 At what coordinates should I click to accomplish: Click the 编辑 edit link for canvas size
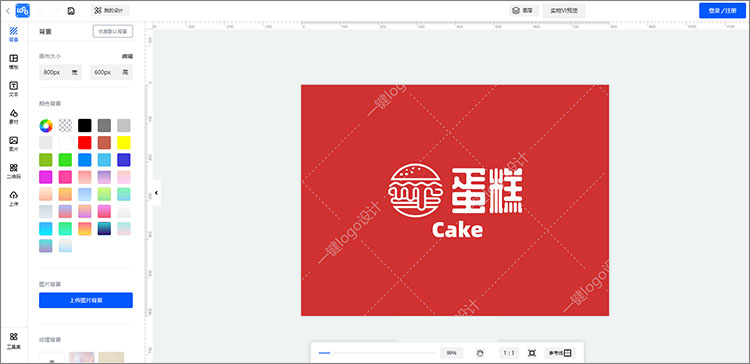(x=127, y=56)
